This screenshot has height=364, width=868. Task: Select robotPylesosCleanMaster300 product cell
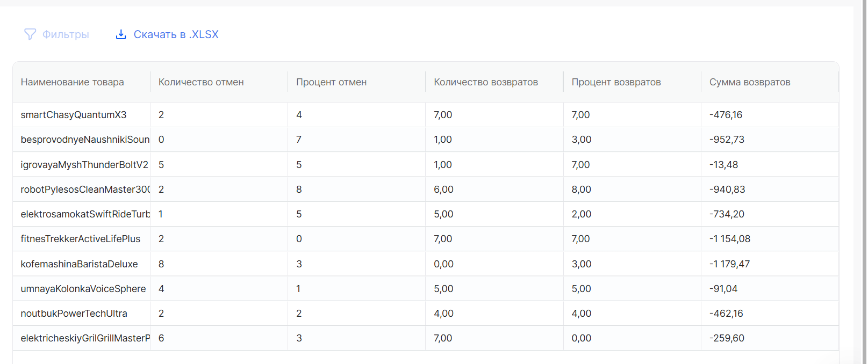pyautogui.click(x=85, y=190)
